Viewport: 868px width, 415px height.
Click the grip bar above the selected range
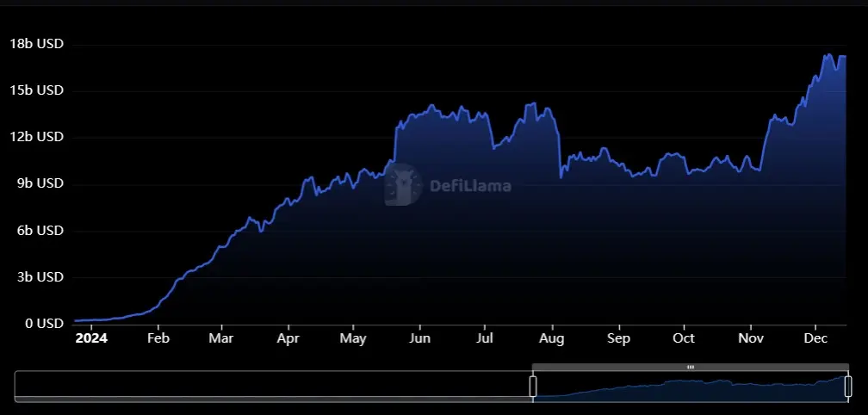click(691, 367)
